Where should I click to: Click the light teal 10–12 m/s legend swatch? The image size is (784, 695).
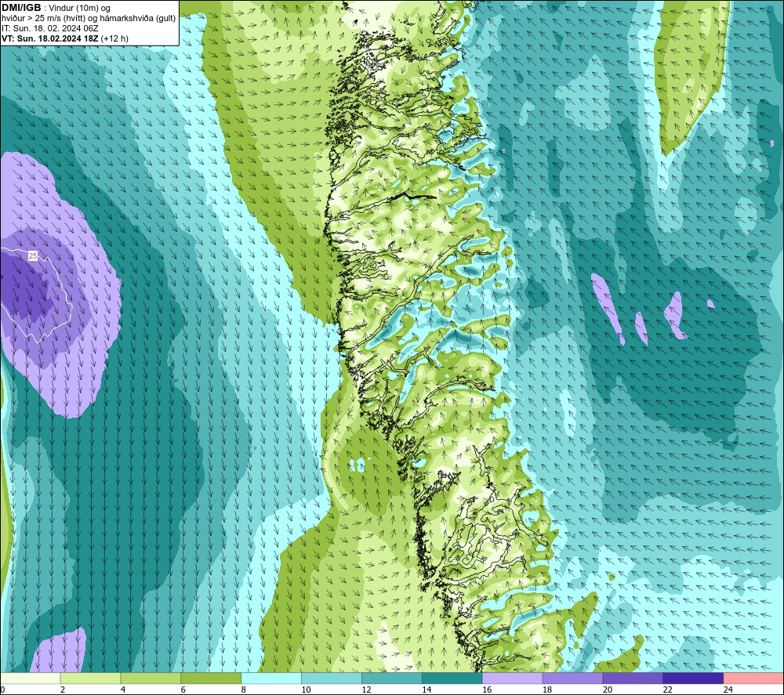coord(332,678)
